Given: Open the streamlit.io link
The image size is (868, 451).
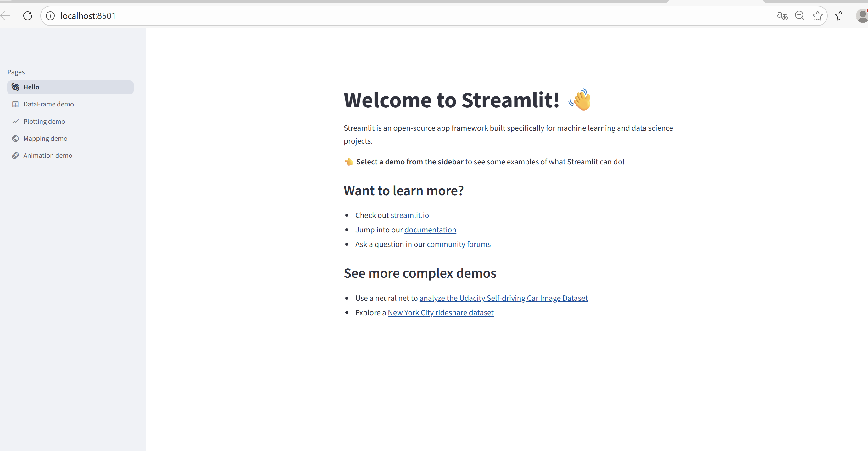Looking at the screenshot, I should [x=409, y=215].
